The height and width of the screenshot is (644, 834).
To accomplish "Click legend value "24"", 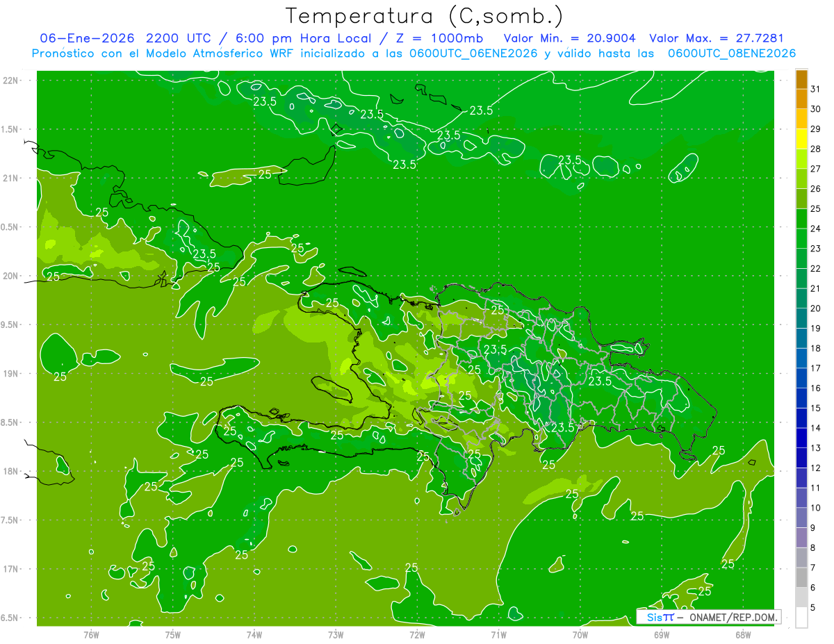I will (x=815, y=229).
